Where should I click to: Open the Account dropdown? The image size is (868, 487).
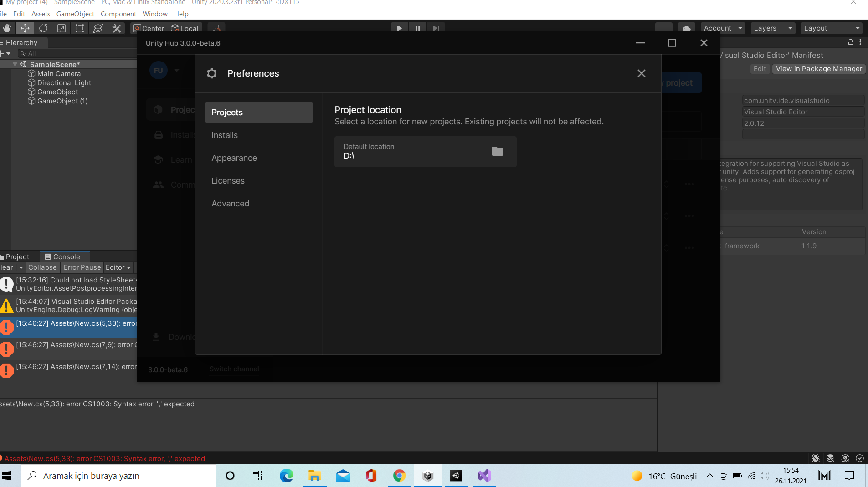pyautogui.click(x=723, y=28)
